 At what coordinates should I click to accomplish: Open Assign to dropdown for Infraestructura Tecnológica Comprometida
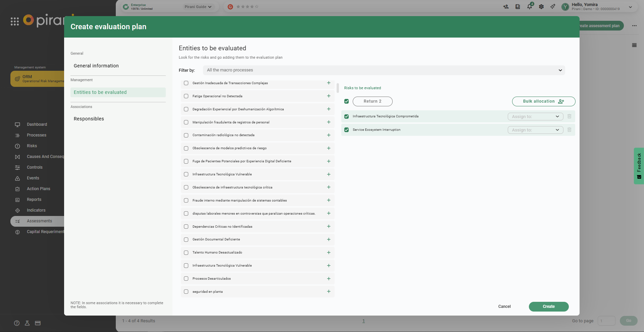pos(535,116)
